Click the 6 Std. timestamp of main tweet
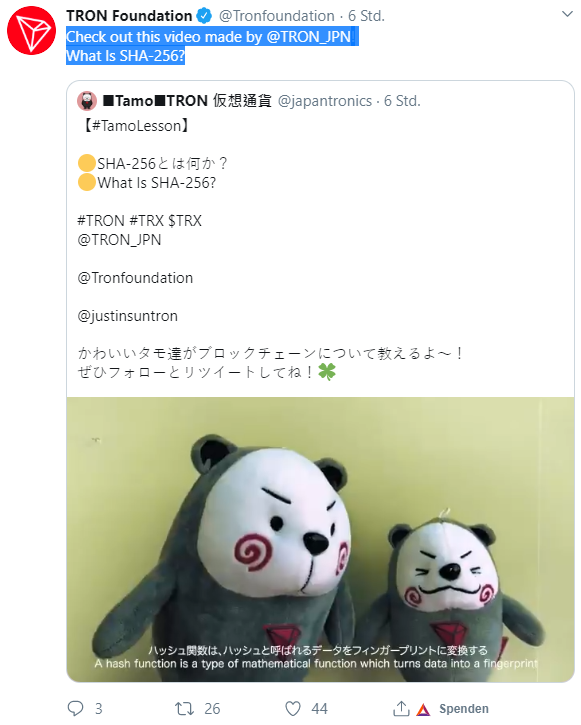The height and width of the screenshot is (725, 581). pos(366,16)
